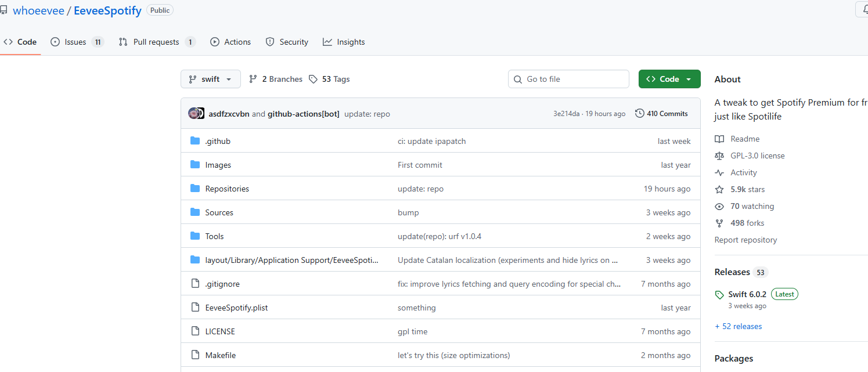Click the eye icon beside 70 watching
868x372 pixels.
click(x=719, y=206)
